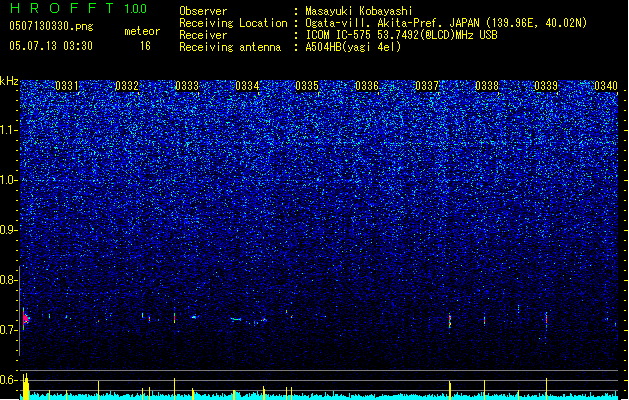
Task: Click the 0332 time marker
Action: pos(127,86)
